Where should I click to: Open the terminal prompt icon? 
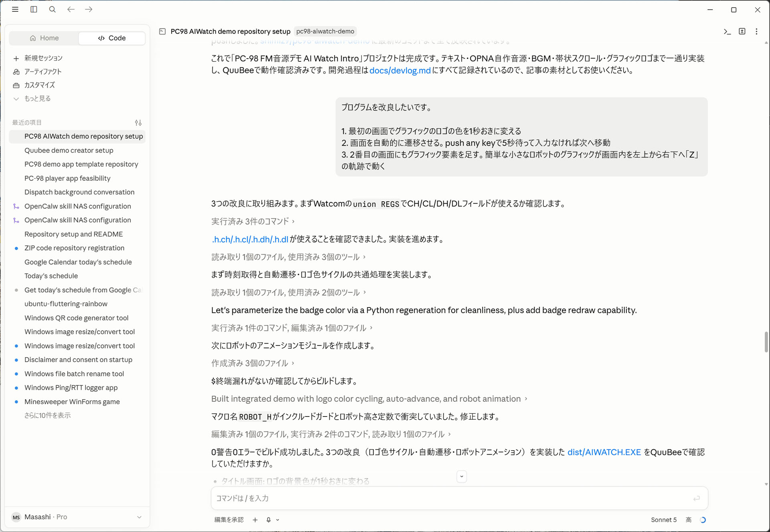[x=727, y=31]
